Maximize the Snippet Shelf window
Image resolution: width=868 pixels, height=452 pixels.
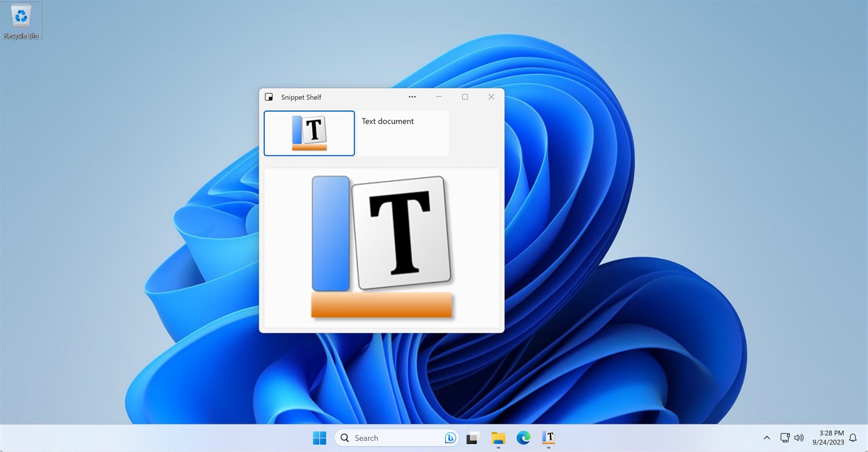click(x=465, y=97)
